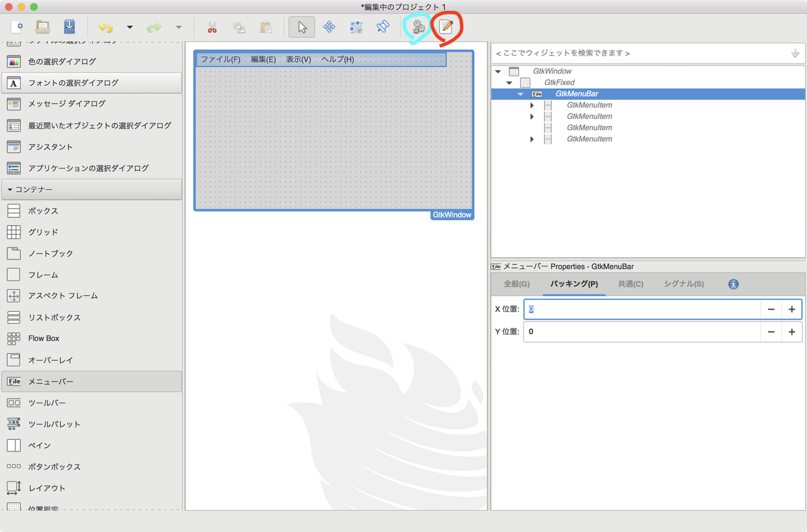
Task: Increment X位置 using the plus stepper
Action: 792,309
